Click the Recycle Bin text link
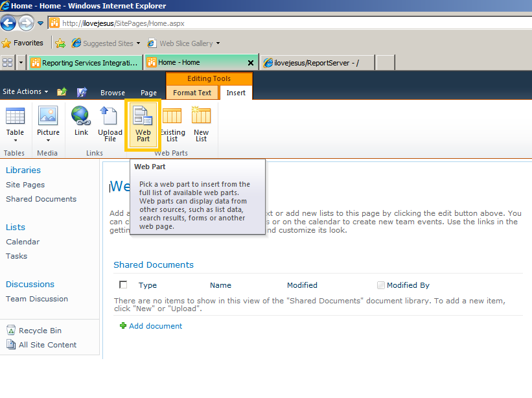This screenshot has height=398, width=532. 40,331
